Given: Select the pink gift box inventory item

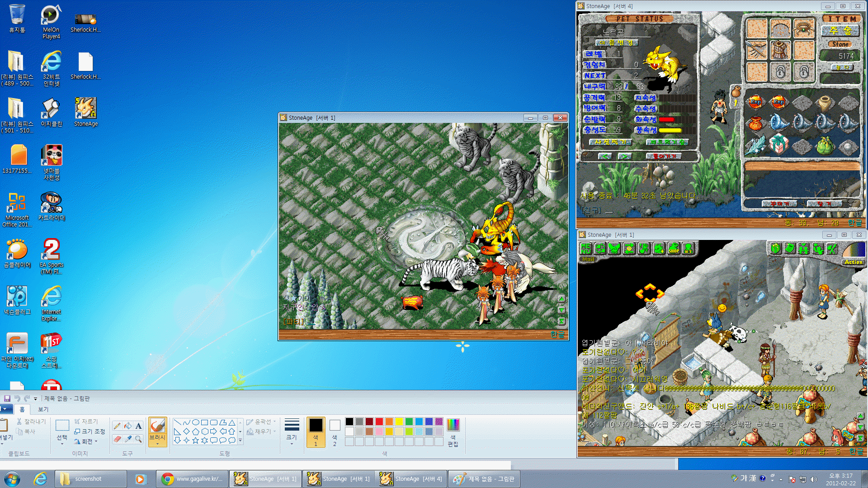Looking at the screenshot, I should pyautogui.click(x=778, y=144).
